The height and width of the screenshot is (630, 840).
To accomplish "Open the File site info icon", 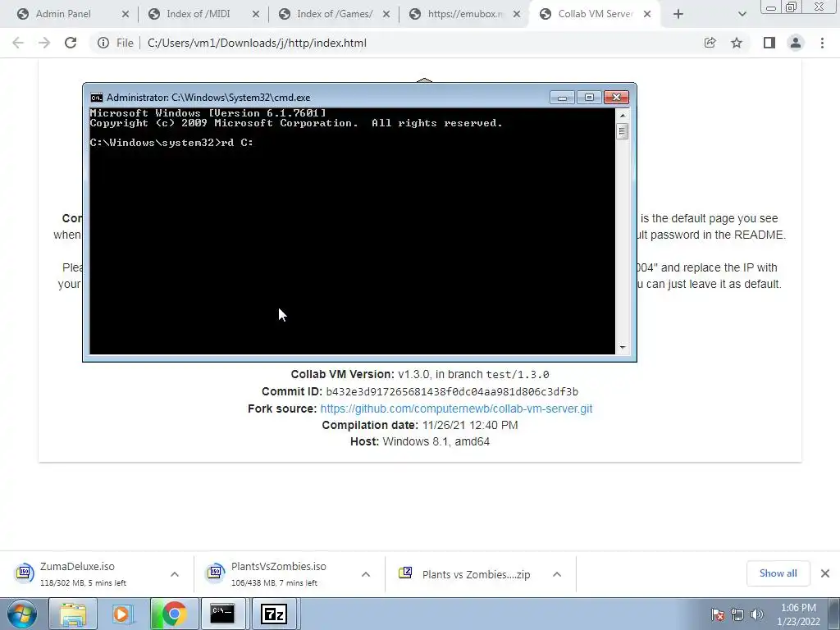I will 103,43.
